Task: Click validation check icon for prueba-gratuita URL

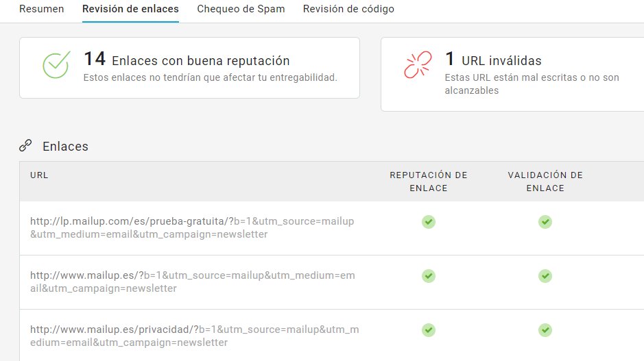Action: pos(545,222)
